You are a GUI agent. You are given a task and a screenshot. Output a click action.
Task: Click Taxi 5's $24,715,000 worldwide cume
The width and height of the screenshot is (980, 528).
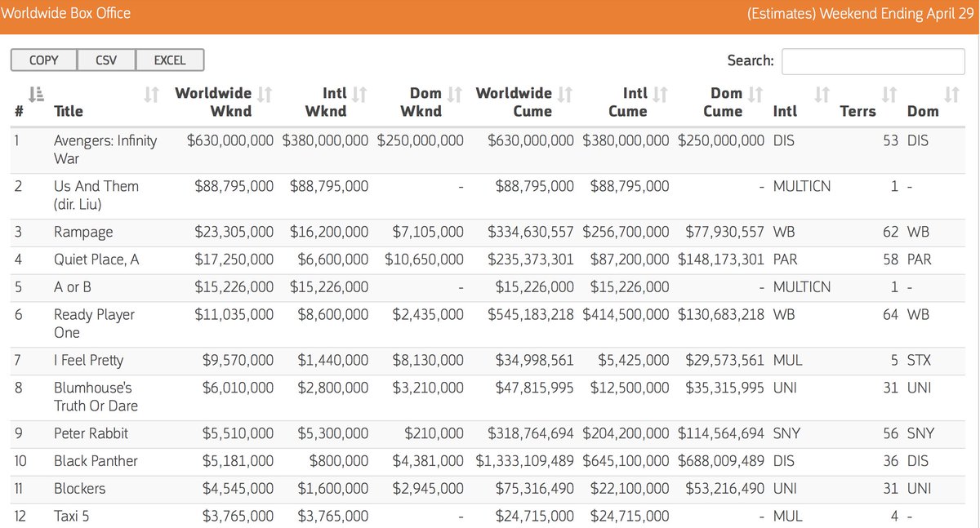click(535, 517)
